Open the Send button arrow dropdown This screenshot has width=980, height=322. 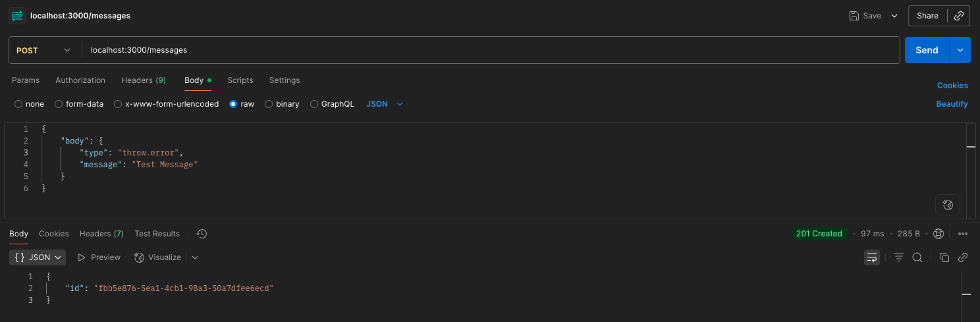960,50
